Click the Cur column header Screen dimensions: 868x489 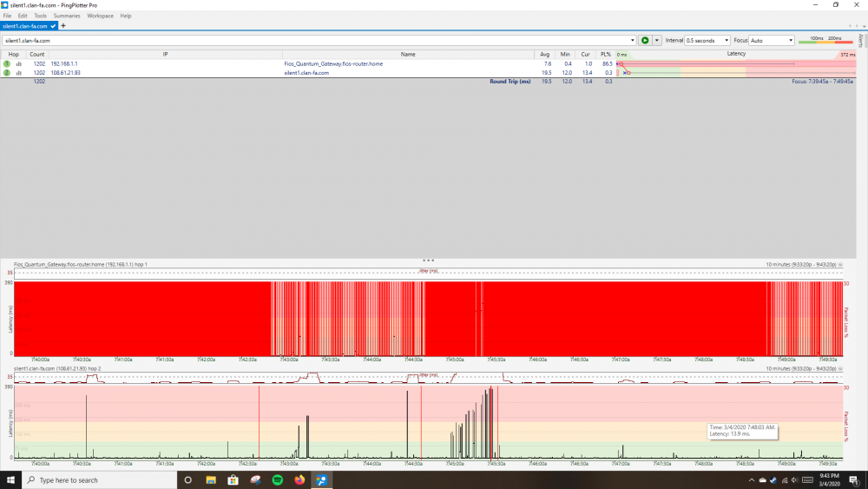pos(585,54)
